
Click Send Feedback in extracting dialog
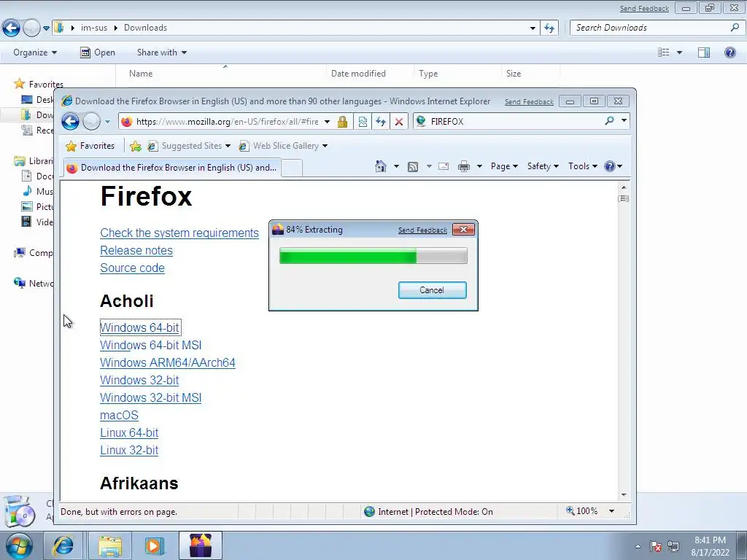click(x=422, y=230)
